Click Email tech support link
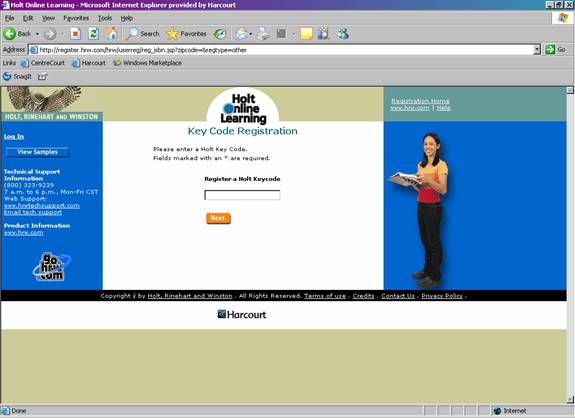The width and height of the screenshot is (575, 418). click(33, 212)
